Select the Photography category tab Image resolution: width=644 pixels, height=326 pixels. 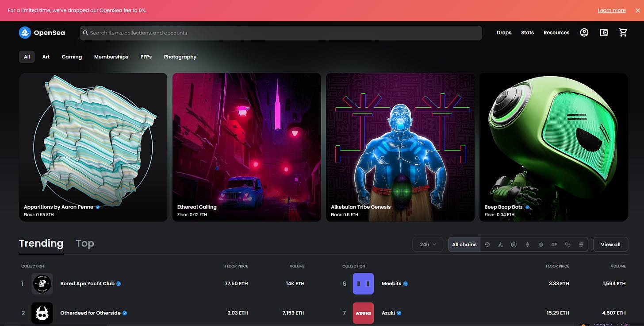tap(180, 57)
